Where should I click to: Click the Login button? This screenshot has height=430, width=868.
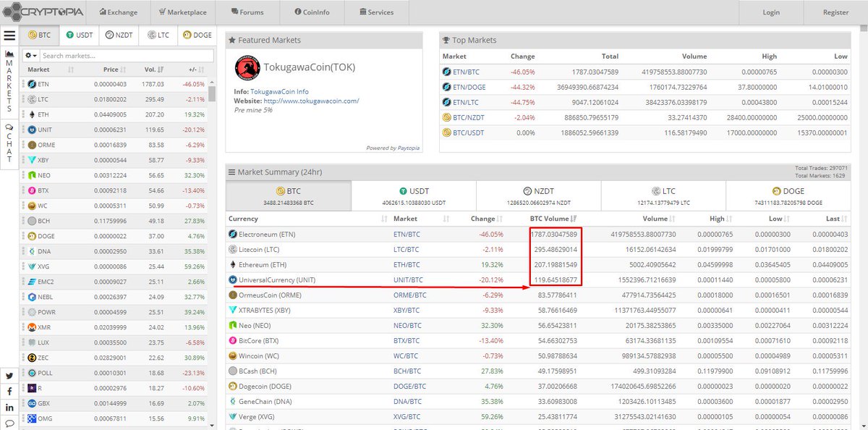771,12
